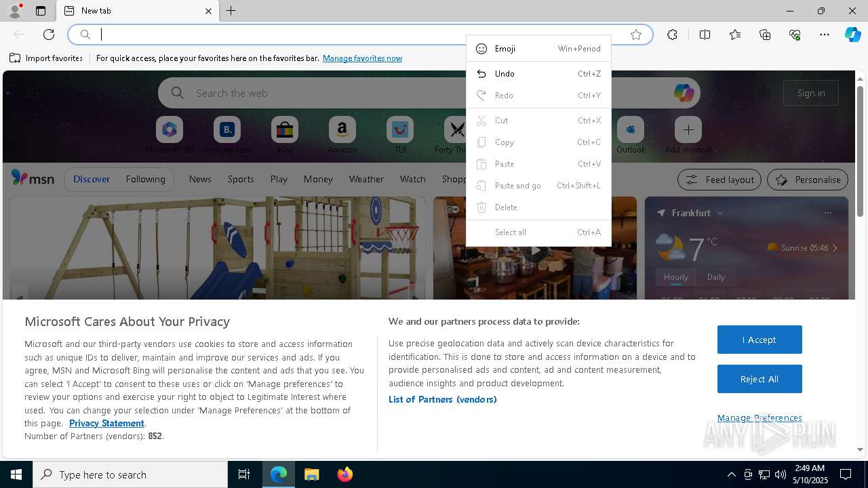Open the weather card more options

point(827,213)
